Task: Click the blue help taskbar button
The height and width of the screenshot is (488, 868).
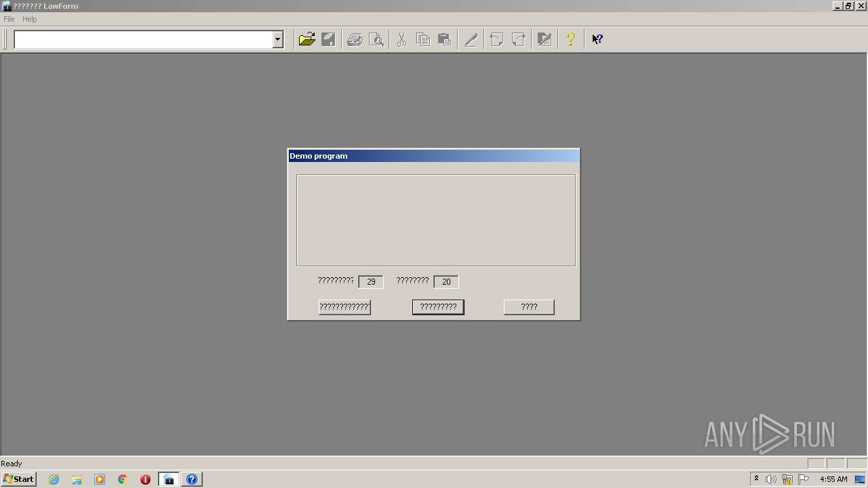Action: pos(192,479)
